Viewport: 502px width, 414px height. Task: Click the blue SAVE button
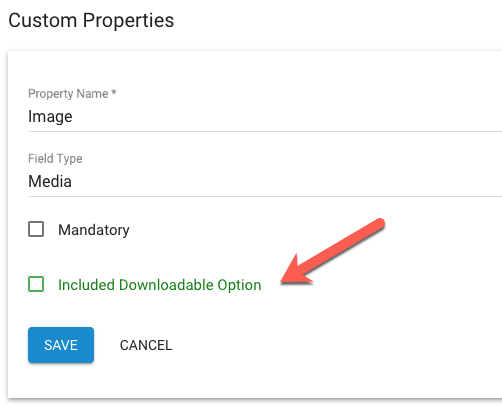tap(61, 345)
